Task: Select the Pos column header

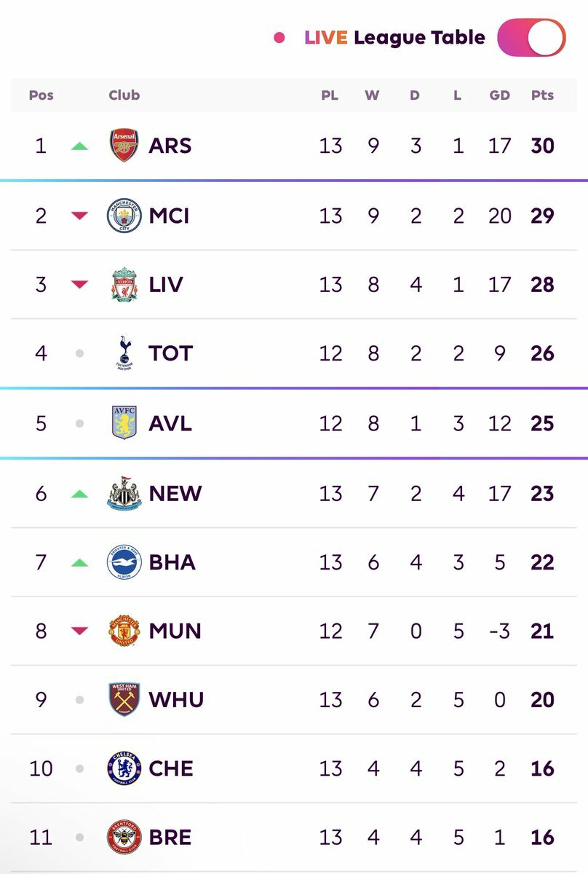Action: pyautogui.click(x=41, y=95)
